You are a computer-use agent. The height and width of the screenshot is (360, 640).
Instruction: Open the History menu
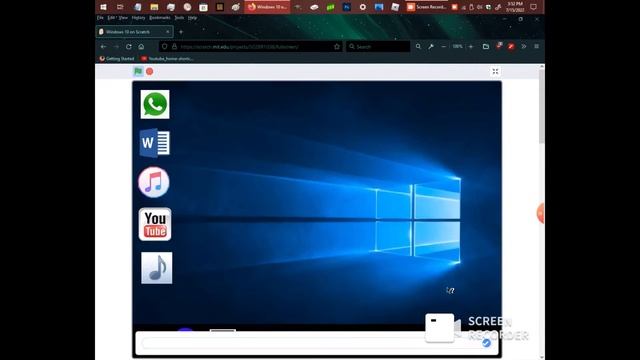138,18
